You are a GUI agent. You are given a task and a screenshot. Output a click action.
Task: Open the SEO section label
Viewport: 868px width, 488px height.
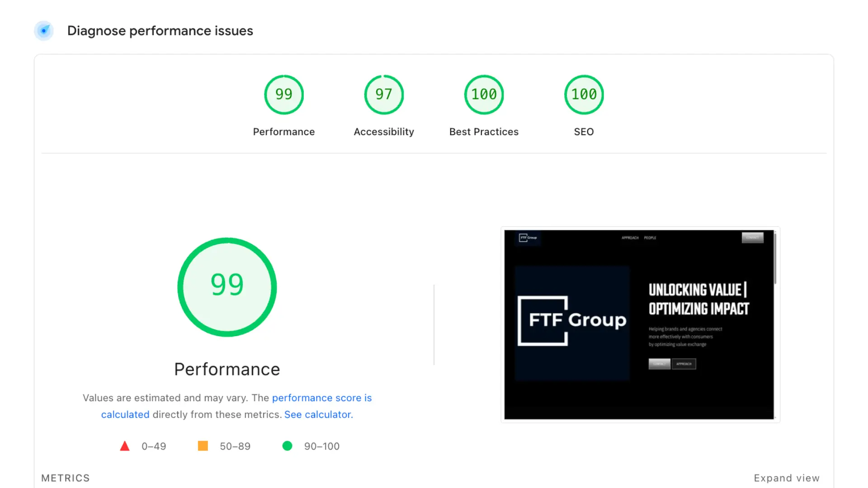584,131
